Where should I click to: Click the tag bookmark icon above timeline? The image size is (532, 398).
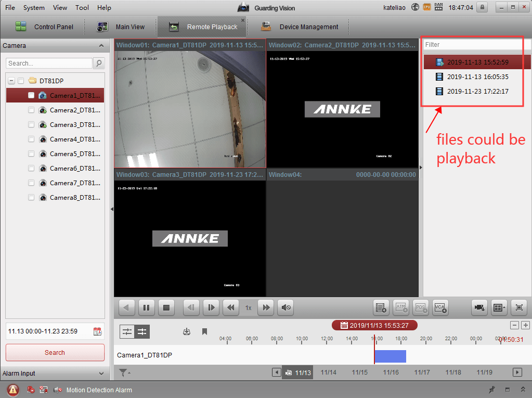pyautogui.click(x=205, y=331)
